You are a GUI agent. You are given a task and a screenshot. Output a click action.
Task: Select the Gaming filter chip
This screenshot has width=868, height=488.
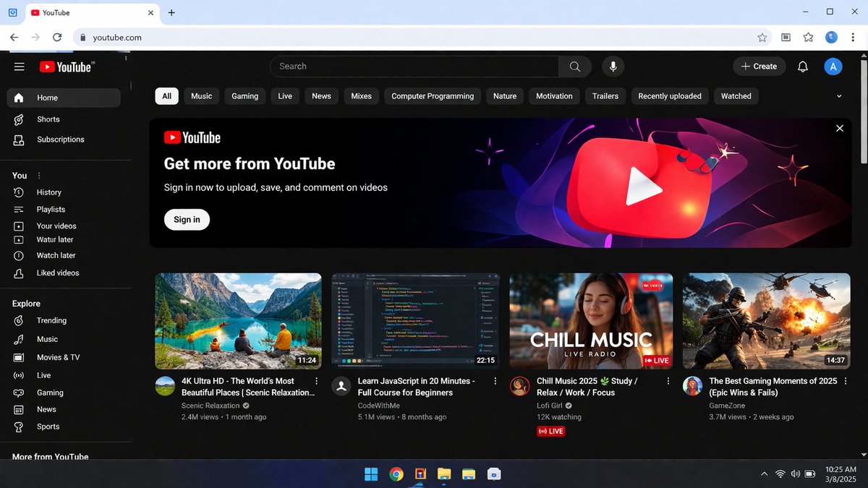click(245, 96)
